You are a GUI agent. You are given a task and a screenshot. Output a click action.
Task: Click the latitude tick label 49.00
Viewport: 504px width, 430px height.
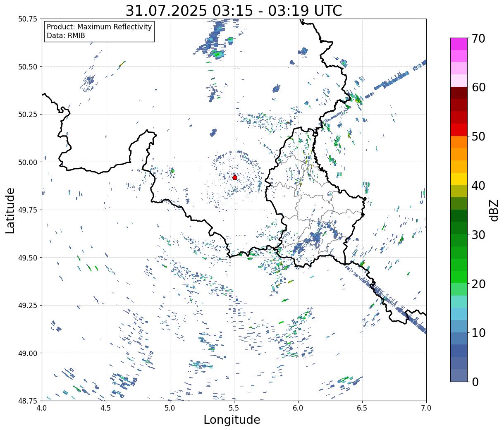(x=28, y=353)
